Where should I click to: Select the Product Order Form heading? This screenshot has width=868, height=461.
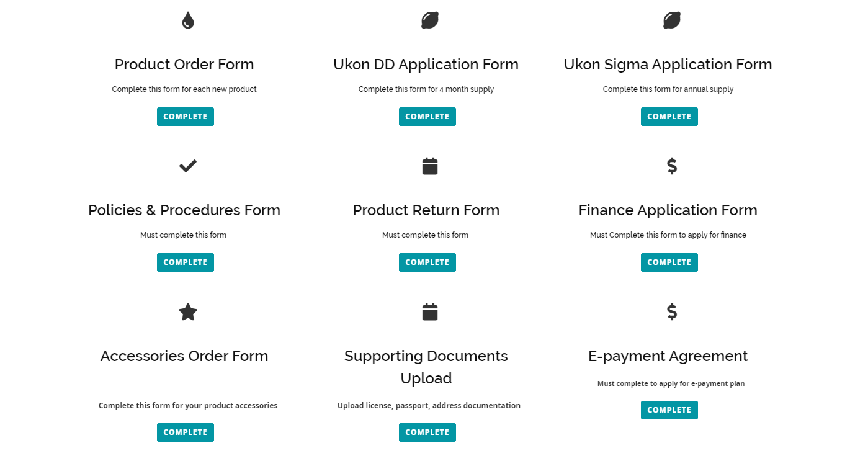tap(184, 65)
